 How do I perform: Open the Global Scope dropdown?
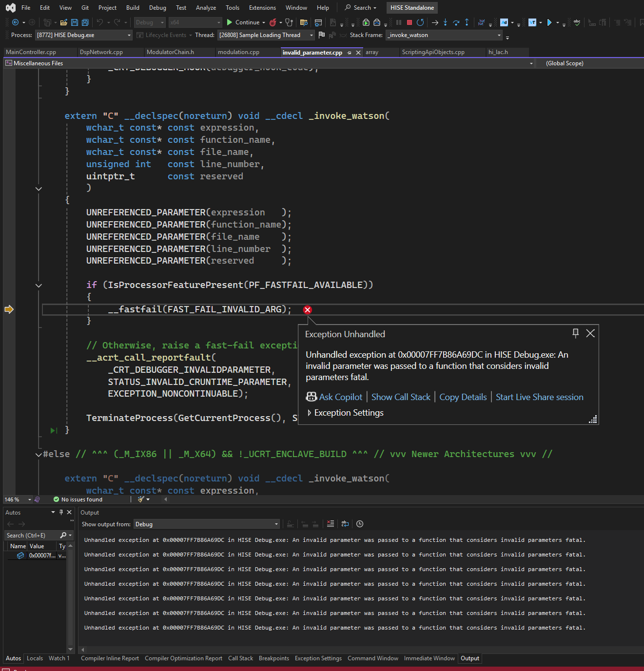coord(589,63)
